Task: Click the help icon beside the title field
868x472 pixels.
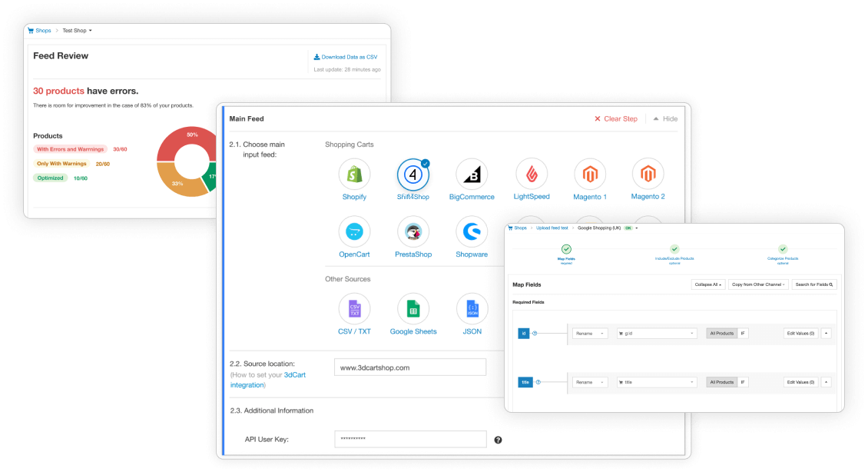Action: click(x=538, y=382)
